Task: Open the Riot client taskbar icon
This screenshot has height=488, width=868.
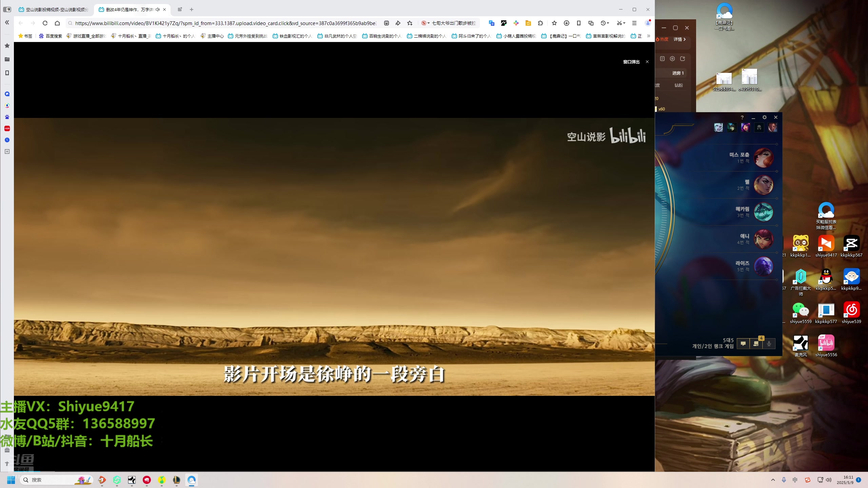Action: 146,480
